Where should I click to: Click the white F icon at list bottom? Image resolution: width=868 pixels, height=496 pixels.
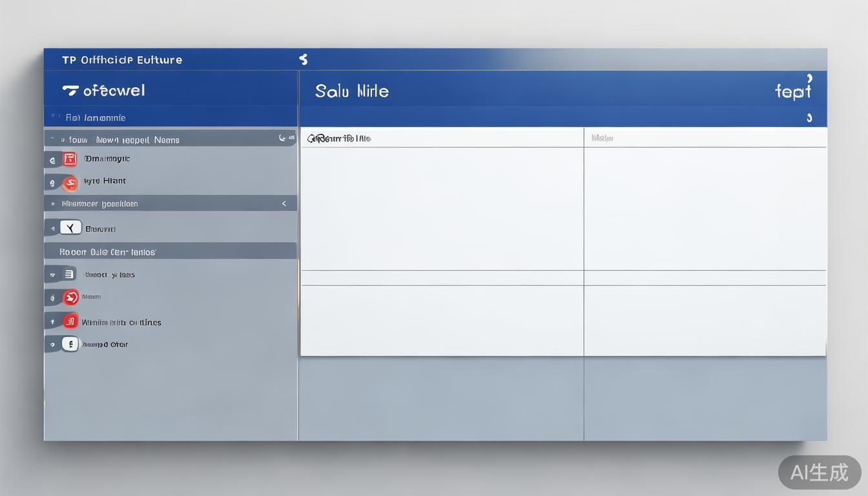(70, 344)
